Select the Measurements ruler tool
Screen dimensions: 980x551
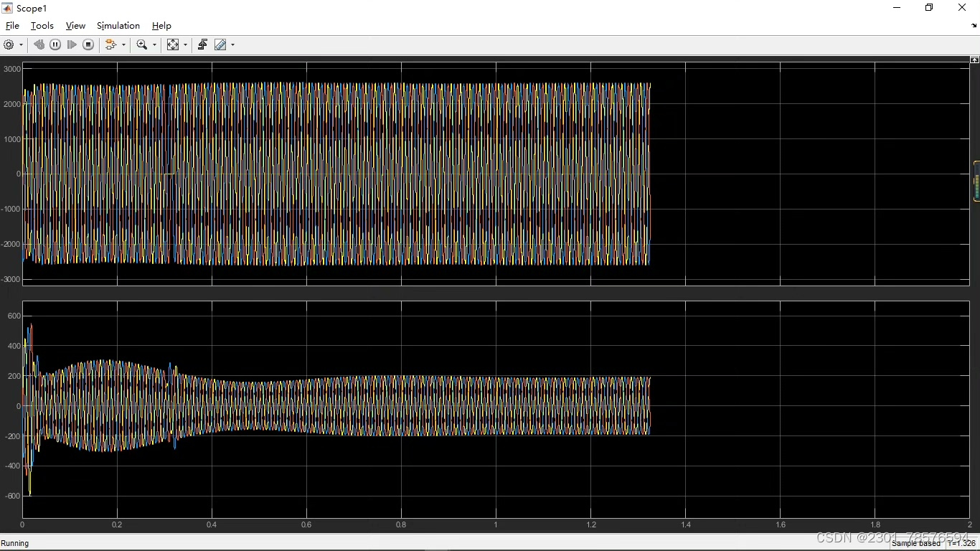(x=220, y=44)
